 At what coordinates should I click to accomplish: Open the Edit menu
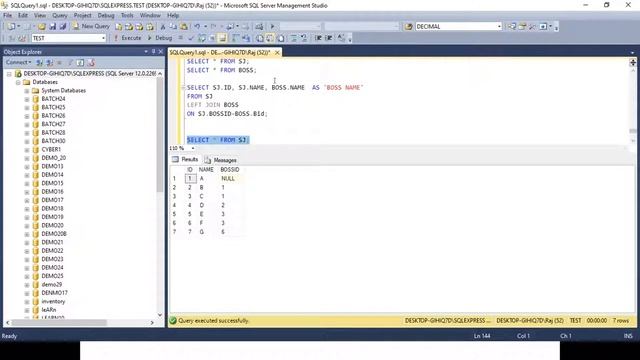click(23, 16)
